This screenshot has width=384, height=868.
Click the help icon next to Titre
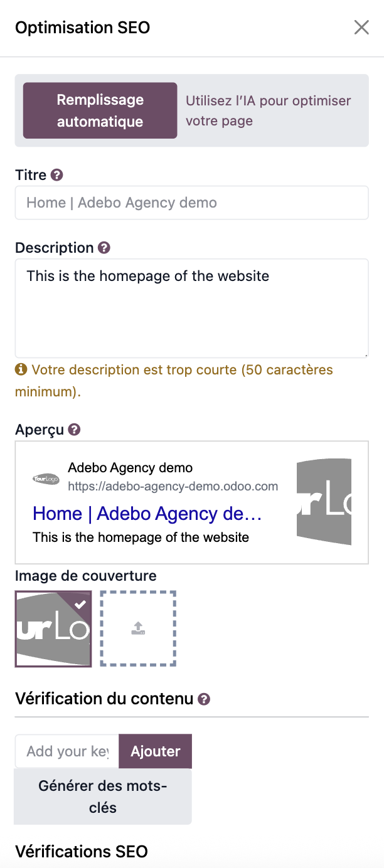(57, 175)
